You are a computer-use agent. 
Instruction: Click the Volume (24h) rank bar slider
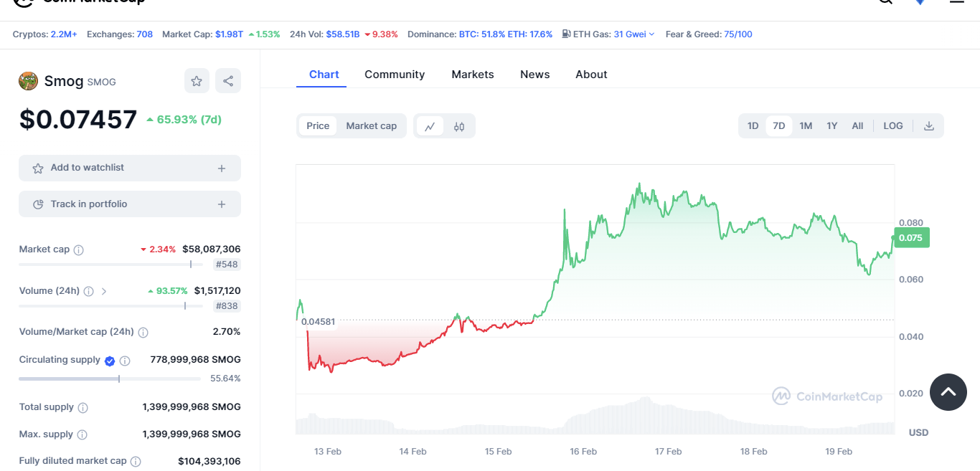click(110, 306)
